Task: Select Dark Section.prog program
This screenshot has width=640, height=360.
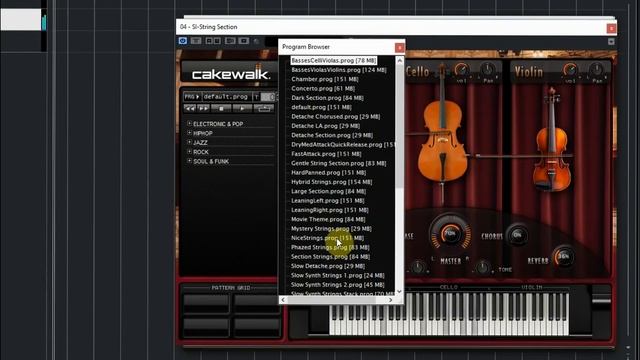Action: point(327,98)
